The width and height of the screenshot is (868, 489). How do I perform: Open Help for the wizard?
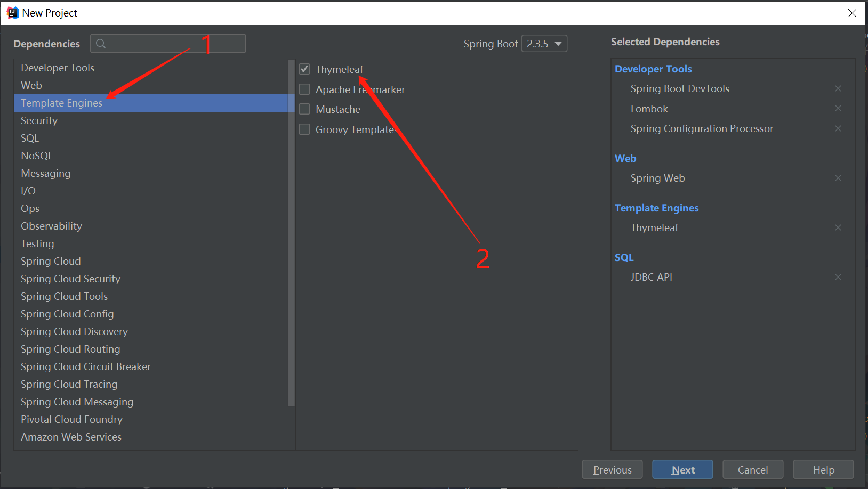[x=823, y=470]
